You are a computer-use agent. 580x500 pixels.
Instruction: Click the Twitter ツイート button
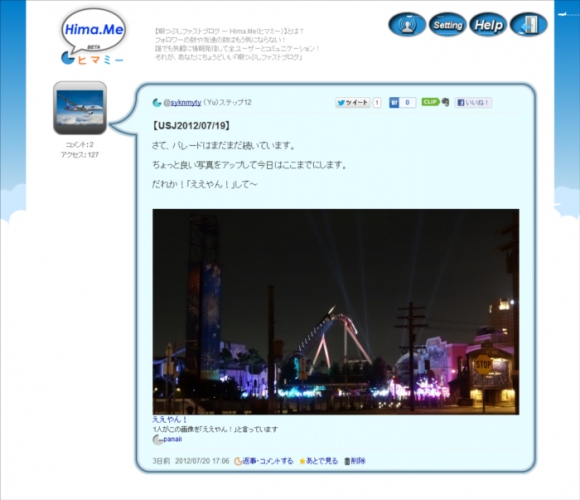click(353, 102)
